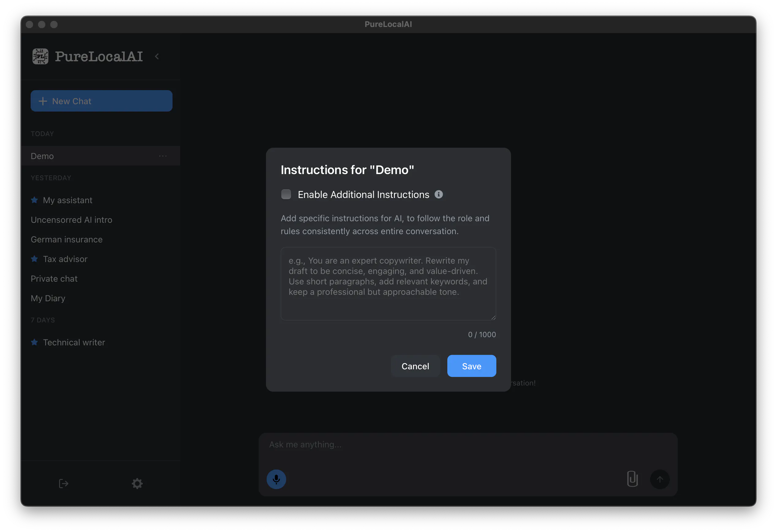Collapse the sidebar with the chevron arrow
Viewport: 777px width, 532px height.
click(x=157, y=56)
